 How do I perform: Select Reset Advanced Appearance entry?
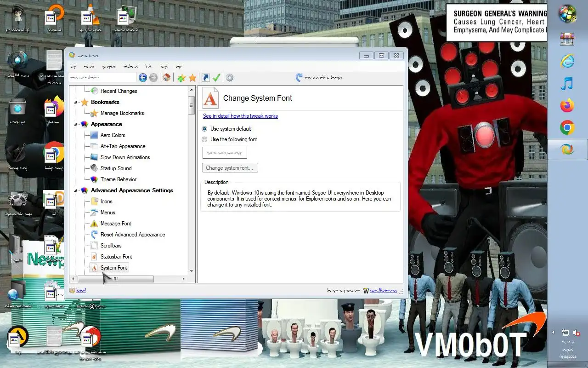click(x=127, y=235)
